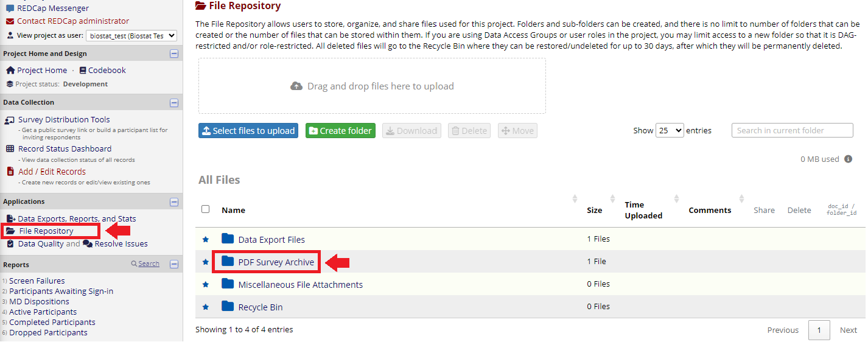
Task: Open the Show entries count dropdown
Action: (670, 130)
